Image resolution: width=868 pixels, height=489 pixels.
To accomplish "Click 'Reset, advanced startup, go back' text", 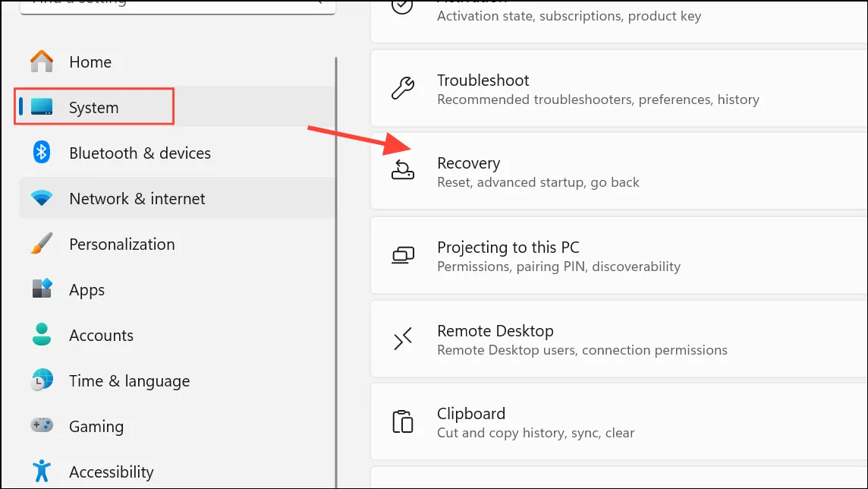I will (538, 182).
